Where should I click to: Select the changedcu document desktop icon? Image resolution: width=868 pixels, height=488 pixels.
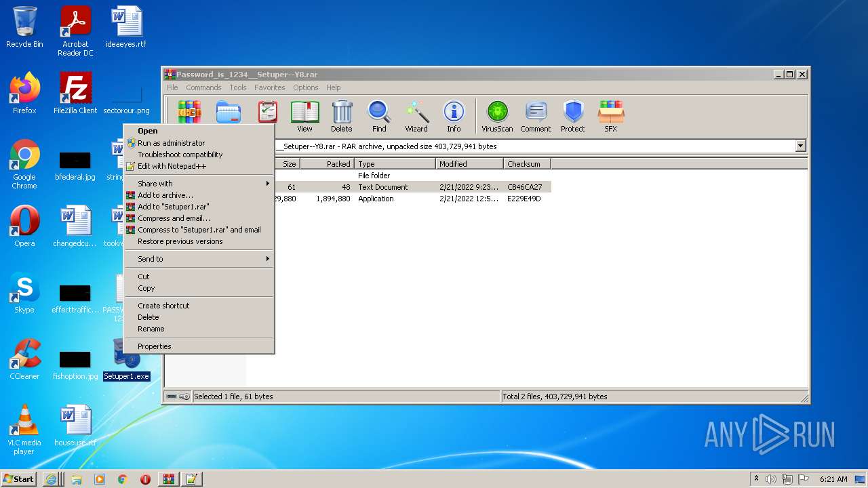point(75,226)
